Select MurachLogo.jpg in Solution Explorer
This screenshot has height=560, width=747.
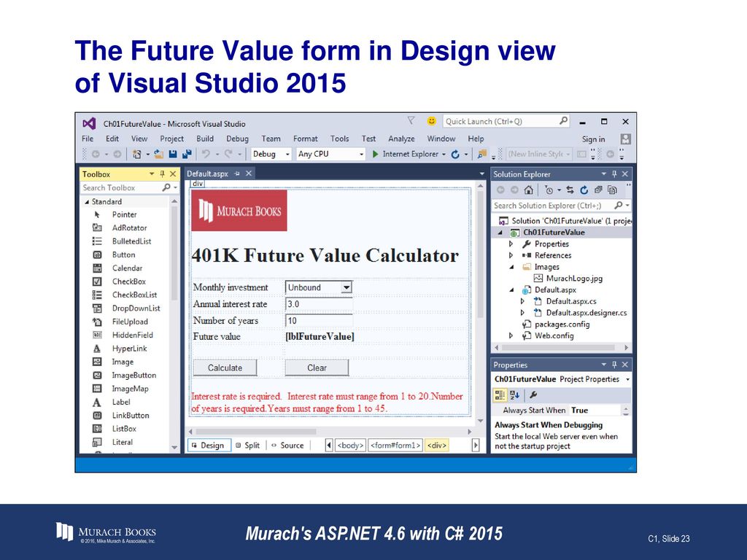pos(568,279)
